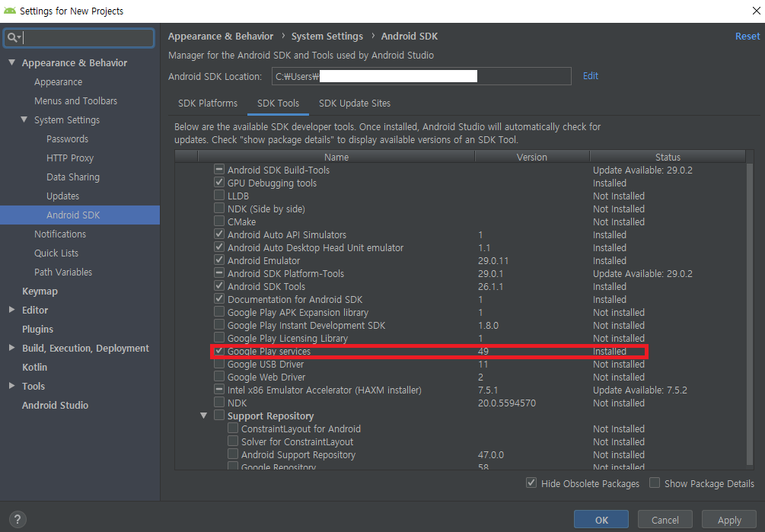The width and height of the screenshot is (765, 532).
Task: Switch to SDK Platforms tab
Action: pos(208,104)
